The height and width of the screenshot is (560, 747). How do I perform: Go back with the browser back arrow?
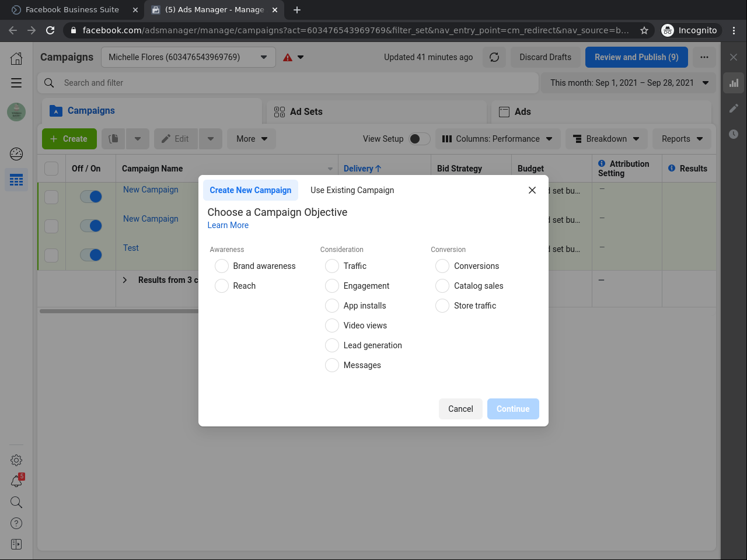coord(13,30)
